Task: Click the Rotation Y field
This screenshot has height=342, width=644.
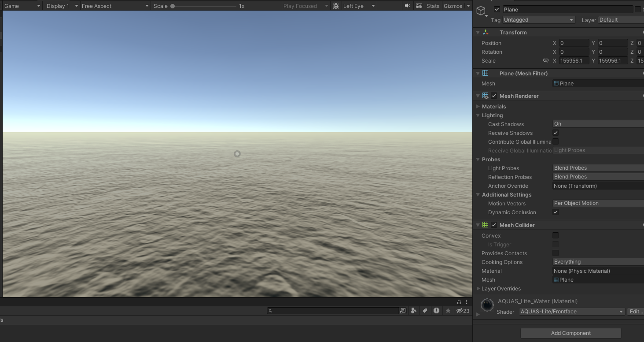Action: (x=612, y=52)
